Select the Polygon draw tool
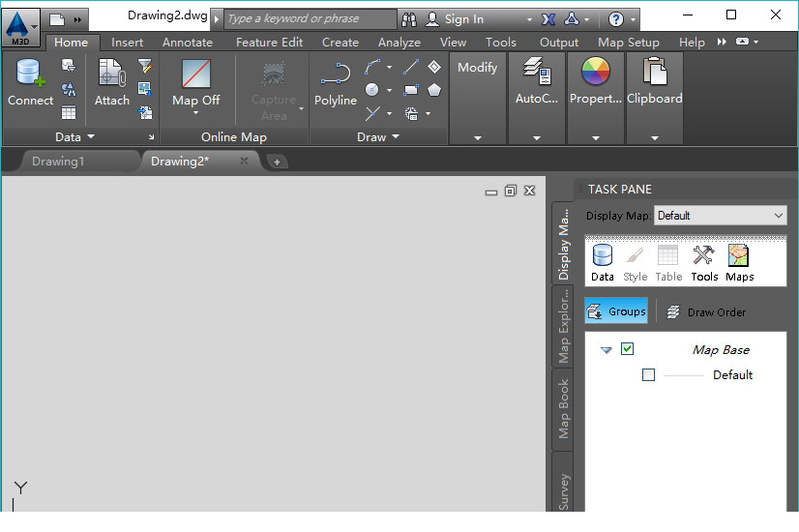Screen dimensions: 799x532 (434, 90)
